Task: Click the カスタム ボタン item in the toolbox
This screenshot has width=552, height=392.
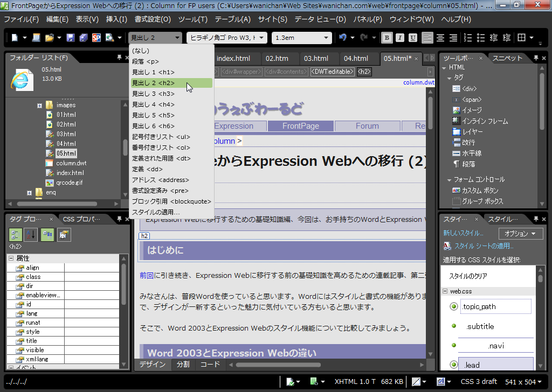Action: [x=475, y=191]
